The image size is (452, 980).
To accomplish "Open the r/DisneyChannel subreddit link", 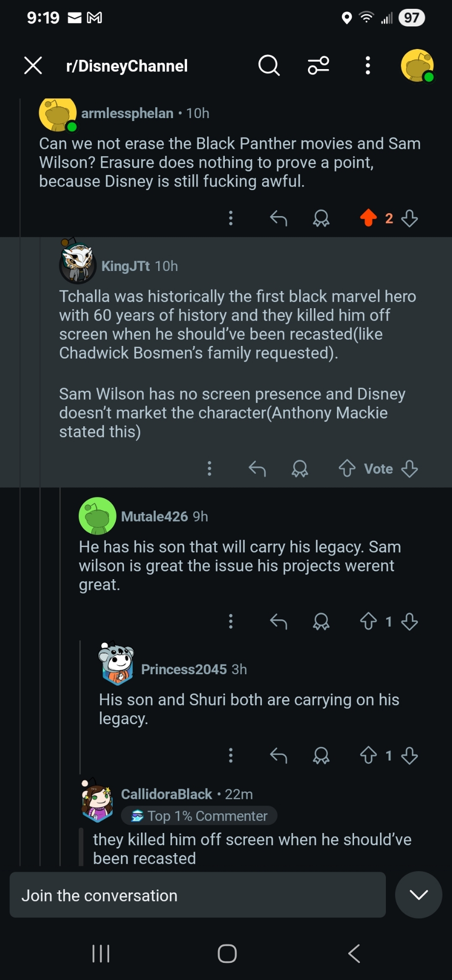I will coord(127,66).
